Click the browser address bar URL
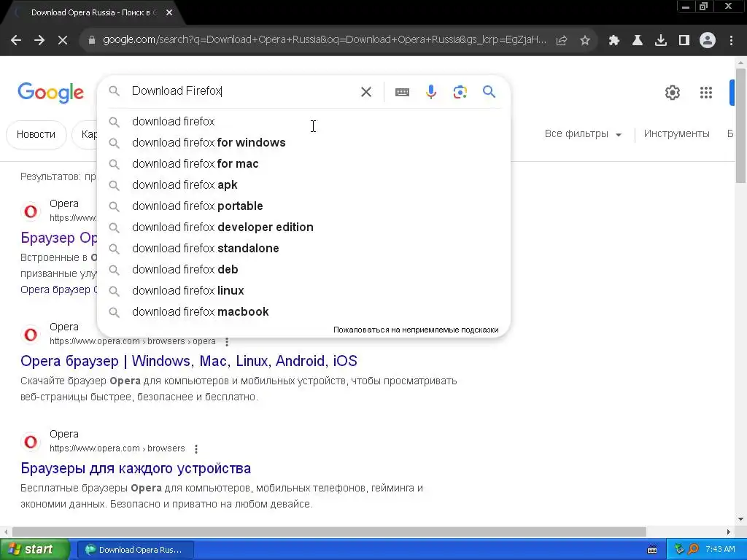Screen dimensions: 747x560 pyautogui.click(x=325, y=40)
